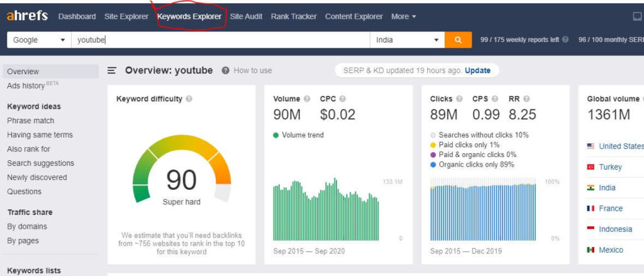Screen dimensions: 644x276
Task: Click the Keywords lists heading
Action: point(34,270)
